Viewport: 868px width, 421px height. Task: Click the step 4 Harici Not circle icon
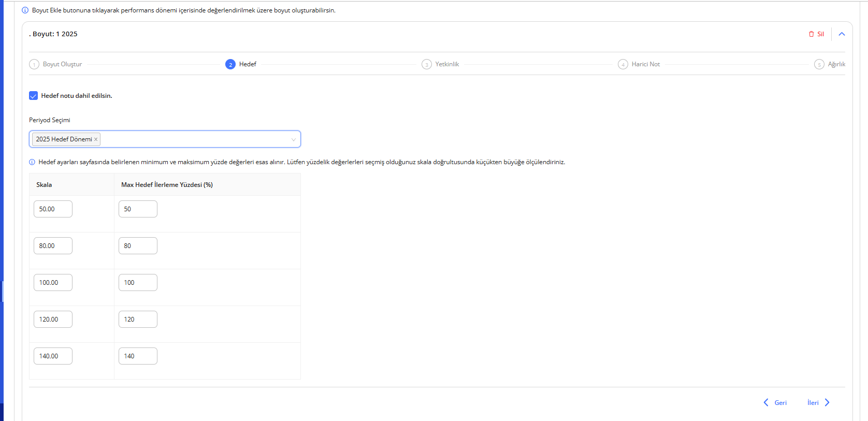tap(623, 64)
